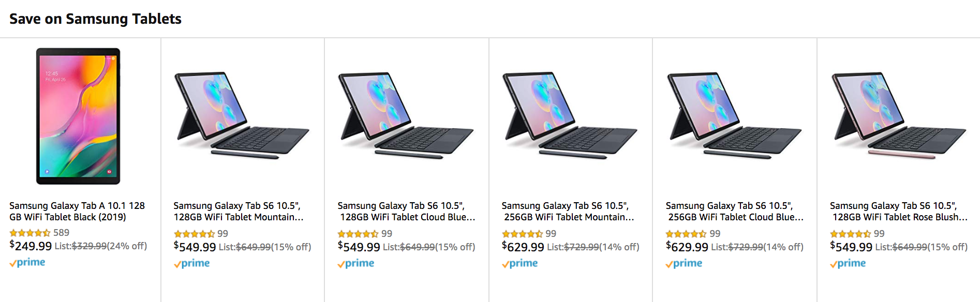The image size is (980, 302).
Task: Open the Tab S6 256GB Mountain title link
Action: [x=568, y=212]
